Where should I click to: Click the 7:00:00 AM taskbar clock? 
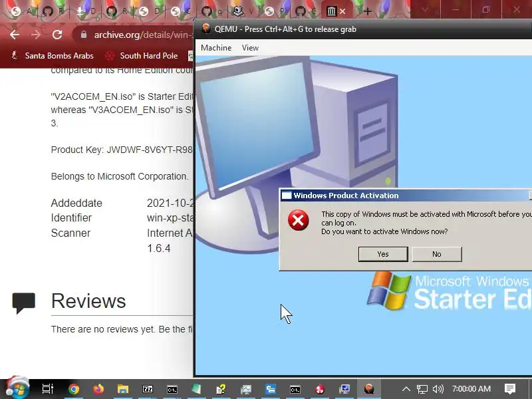(471, 389)
